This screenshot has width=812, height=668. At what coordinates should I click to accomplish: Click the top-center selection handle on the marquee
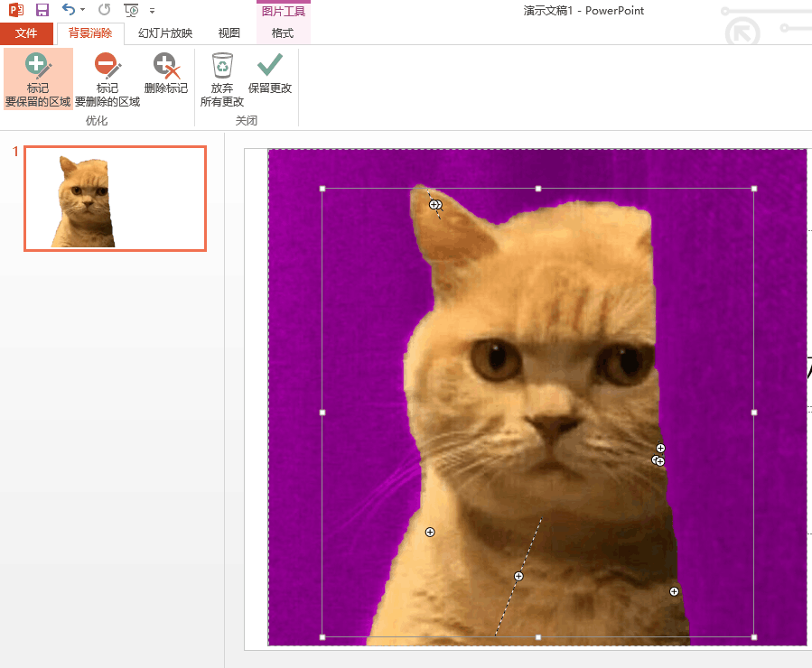[x=538, y=189]
